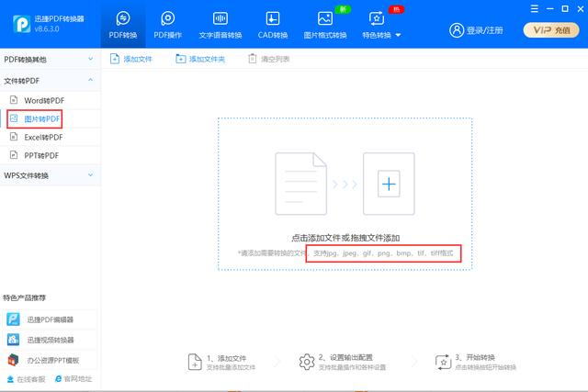Image resolution: width=588 pixels, height=392 pixels.
Task: Open 文字语音转换 tab
Action: [x=220, y=25]
